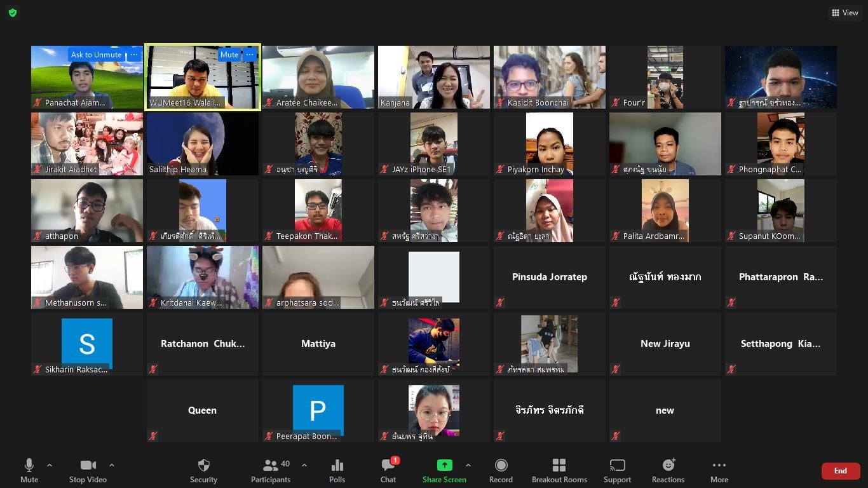This screenshot has width=868, height=488.
Task: Open the Polls icon
Action: (x=337, y=470)
